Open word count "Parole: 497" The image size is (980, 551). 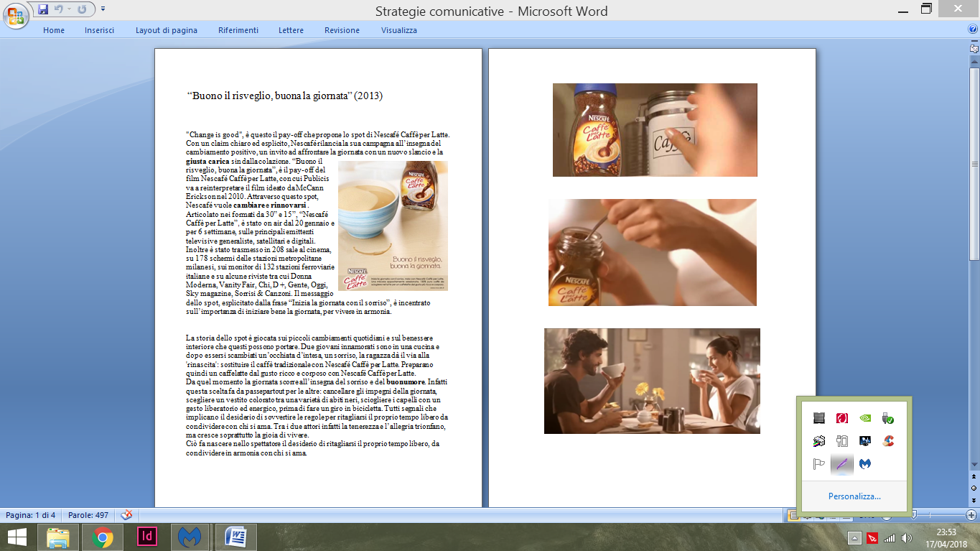[88, 515]
